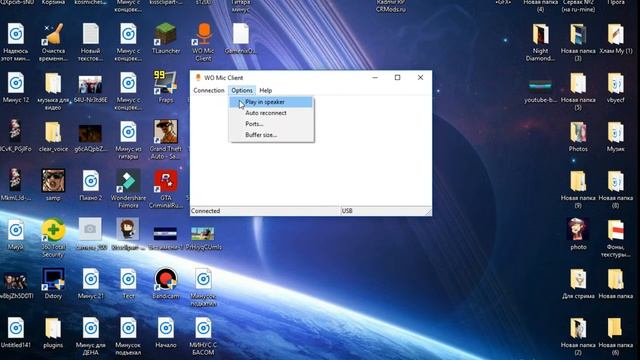
Task: Click the USB status bar entry
Action: pos(347,211)
